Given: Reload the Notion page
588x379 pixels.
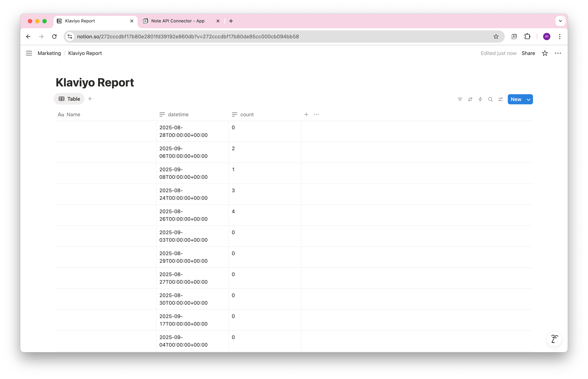Looking at the screenshot, I should pos(54,36).
